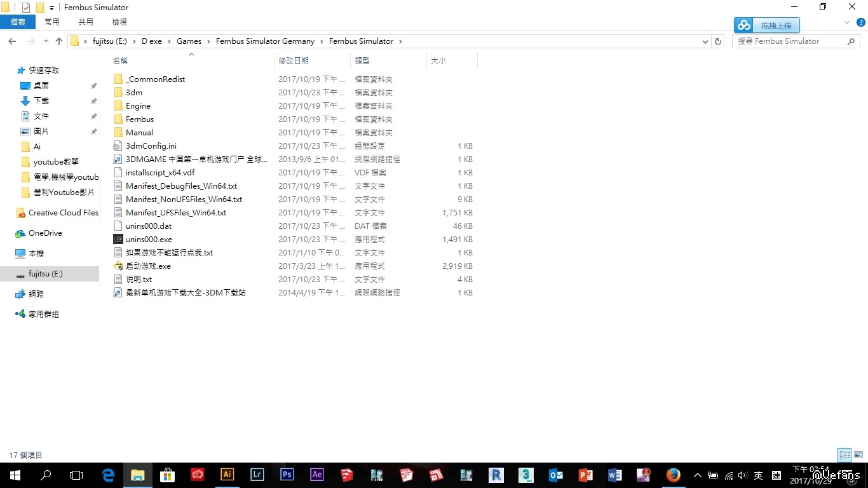Open the Ai folder in navigation pane
868x488 pixels.
tap(37, 147)
